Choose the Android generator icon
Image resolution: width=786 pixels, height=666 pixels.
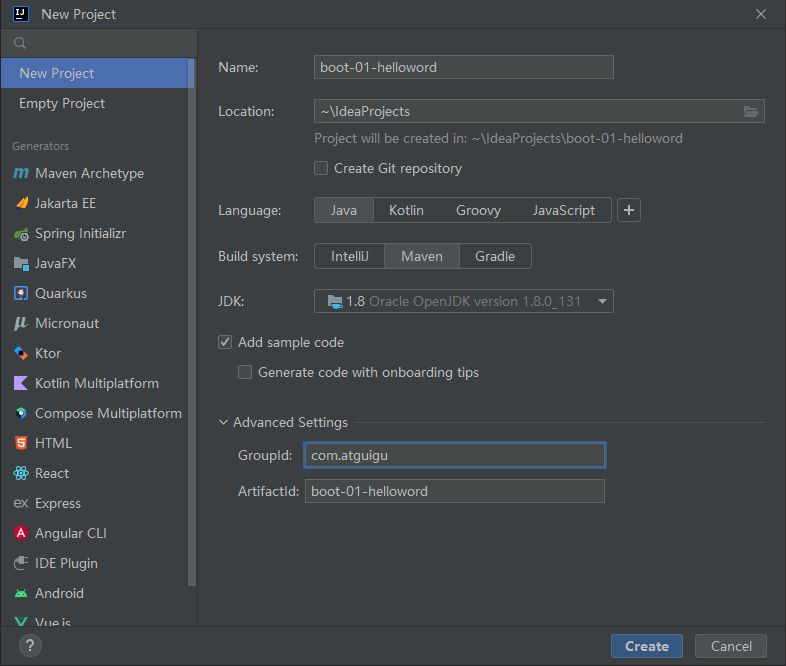point(21,593)
